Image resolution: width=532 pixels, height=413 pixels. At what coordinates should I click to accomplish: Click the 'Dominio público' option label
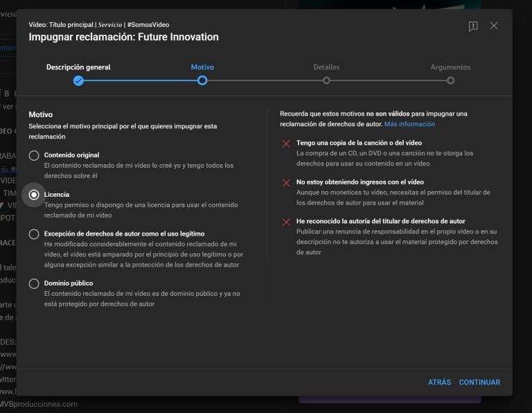click(69, 283)
